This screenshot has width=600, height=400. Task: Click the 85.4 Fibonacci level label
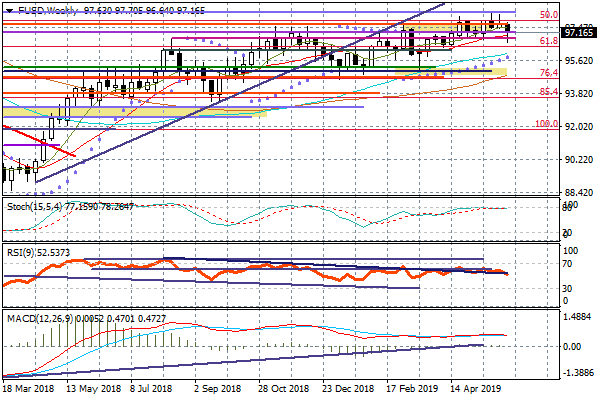coord(548,92)
